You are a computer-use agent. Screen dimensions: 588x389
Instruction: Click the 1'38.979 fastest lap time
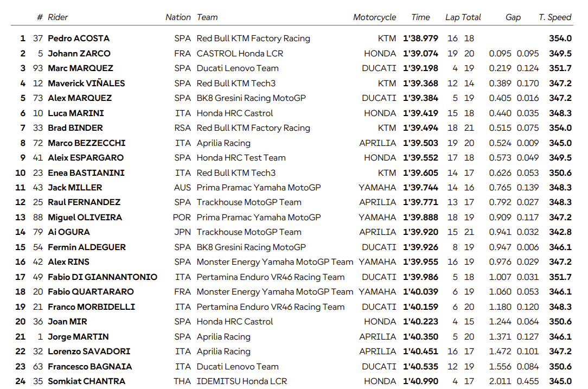(x=420, y=39)
